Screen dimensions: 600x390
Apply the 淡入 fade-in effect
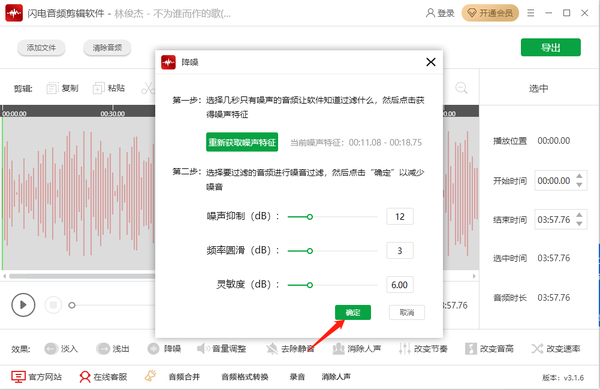point(61,349)
